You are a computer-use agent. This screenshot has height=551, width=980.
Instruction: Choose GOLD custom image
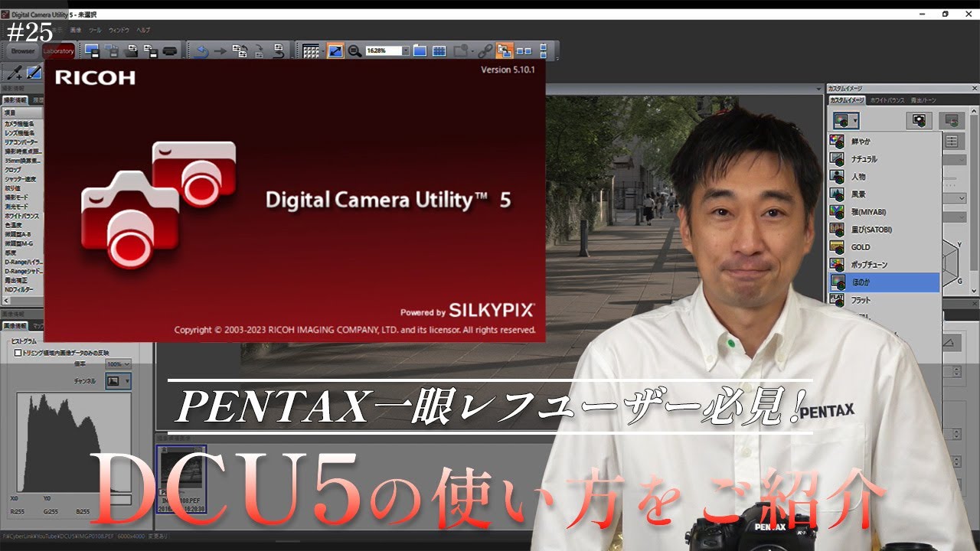tap(884, 247)
